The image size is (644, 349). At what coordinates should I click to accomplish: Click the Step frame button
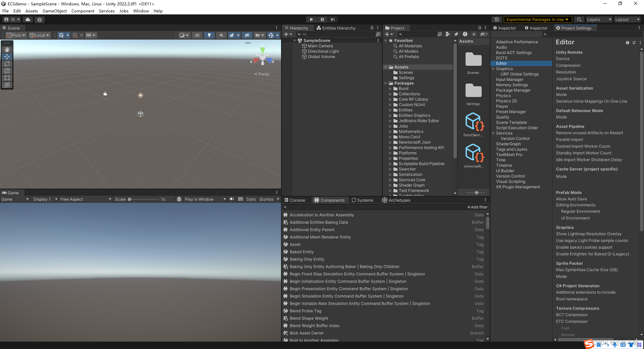(x=332, y=19)
